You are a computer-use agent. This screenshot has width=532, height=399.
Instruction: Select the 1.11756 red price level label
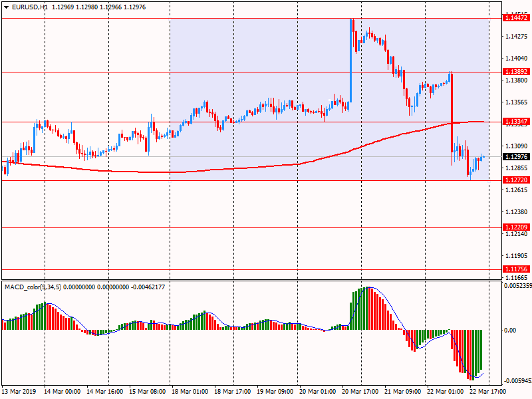coord(516,269)
